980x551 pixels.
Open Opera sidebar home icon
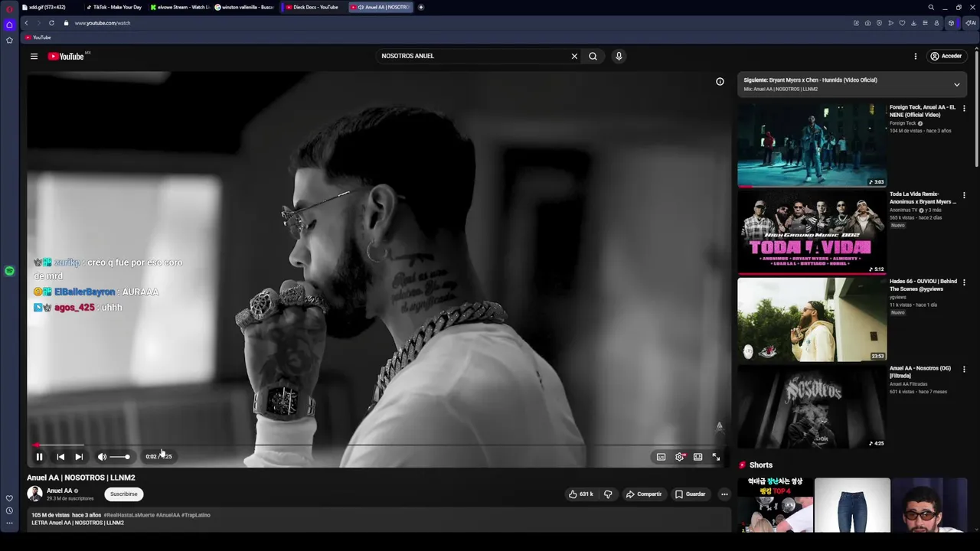pos(9,24)
